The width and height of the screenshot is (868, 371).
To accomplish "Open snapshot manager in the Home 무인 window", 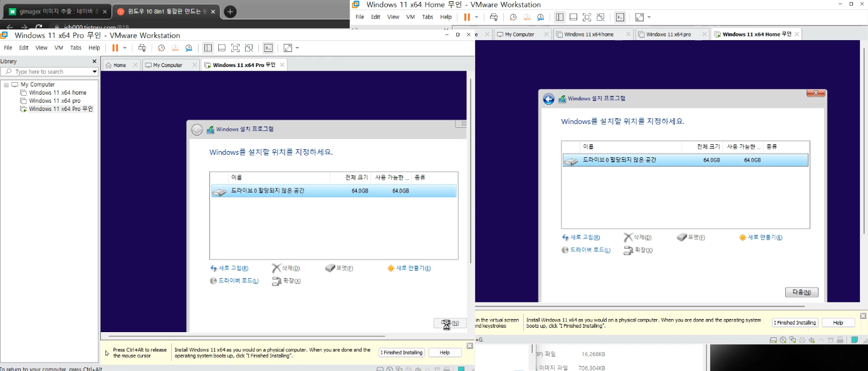I will click(540, 17).
